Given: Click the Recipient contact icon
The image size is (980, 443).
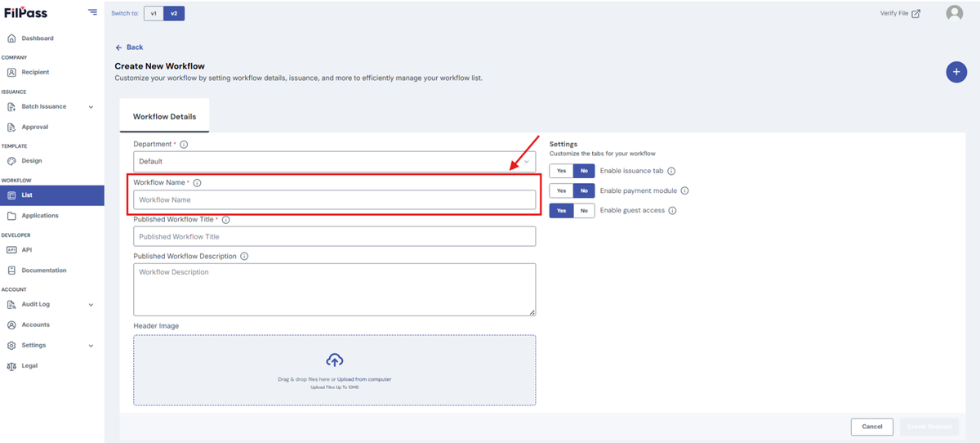Looking at the screenshot, I should click(x=11, y=72).
